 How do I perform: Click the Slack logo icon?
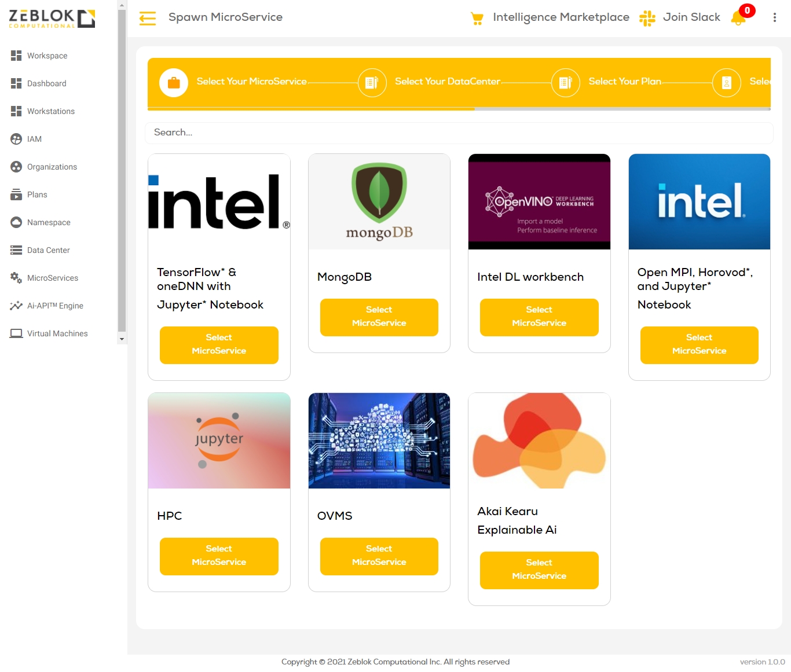(647, 19)
